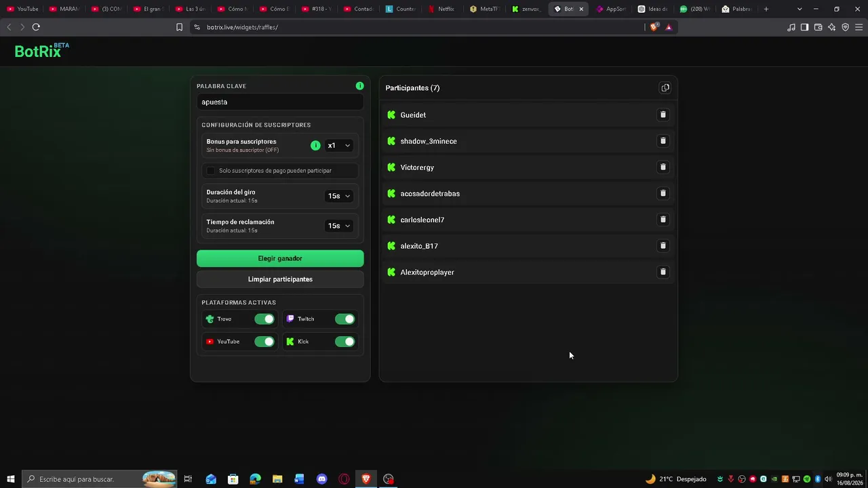The image size is (868, 488).
Task: Open Microsoft Edge from the taskbar
Action: (x=255, y=479)
